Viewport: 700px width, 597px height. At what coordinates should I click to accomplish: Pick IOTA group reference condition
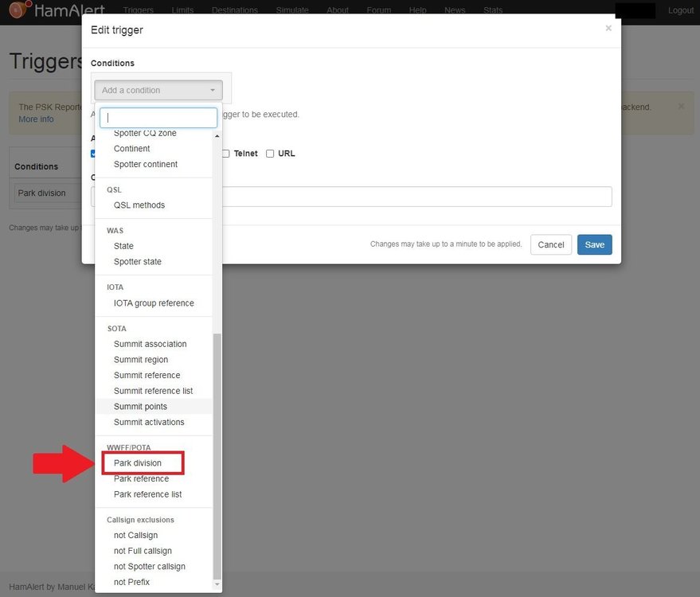[154, 303]
